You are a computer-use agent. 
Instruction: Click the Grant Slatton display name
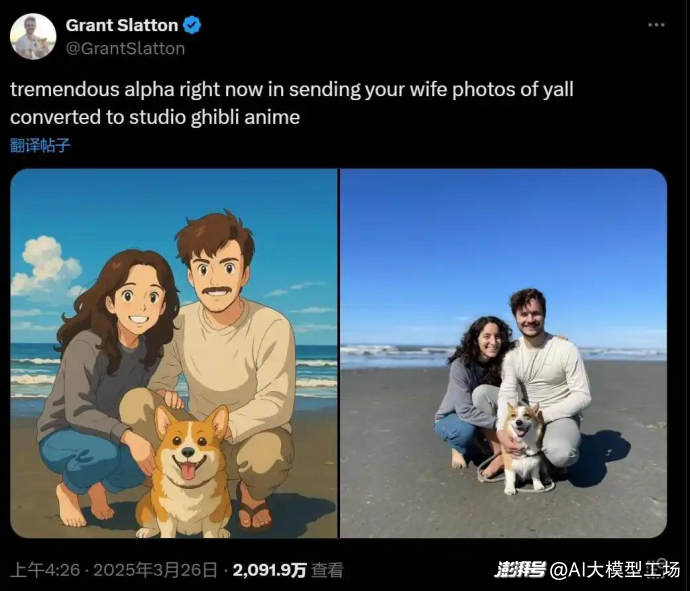(x=122, y=25)
